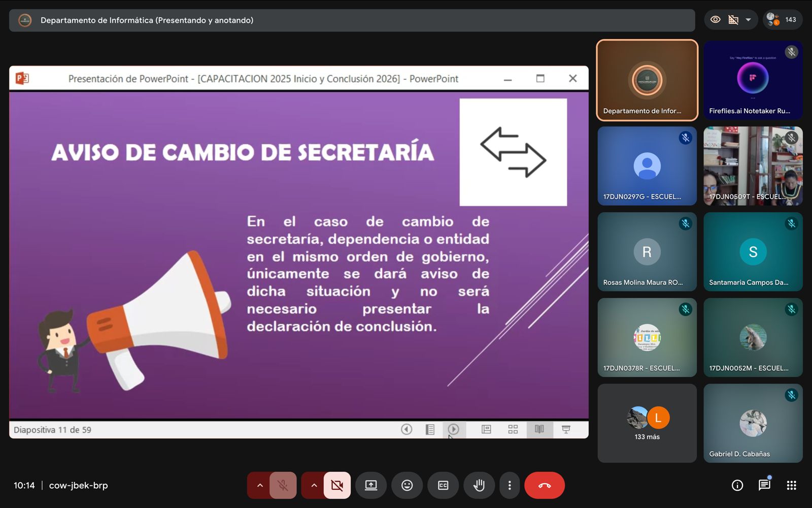Open the activities grid menu

point(791,486)
